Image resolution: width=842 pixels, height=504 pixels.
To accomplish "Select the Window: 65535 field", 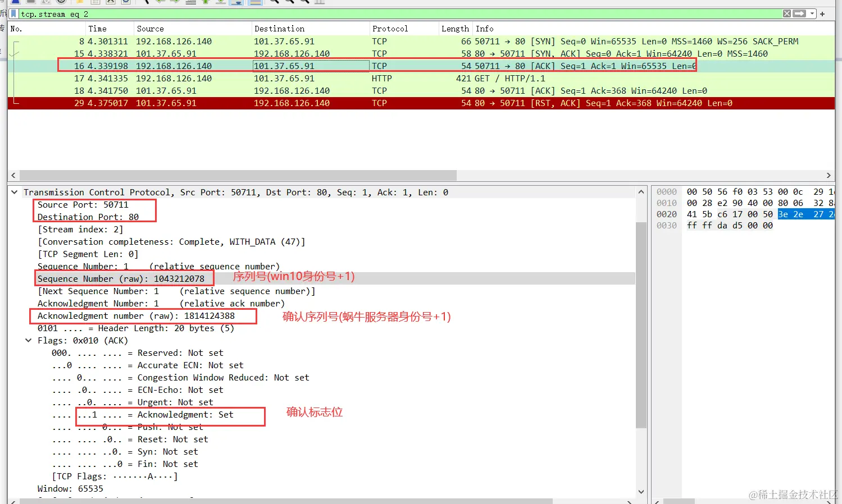I will [70, 489].
